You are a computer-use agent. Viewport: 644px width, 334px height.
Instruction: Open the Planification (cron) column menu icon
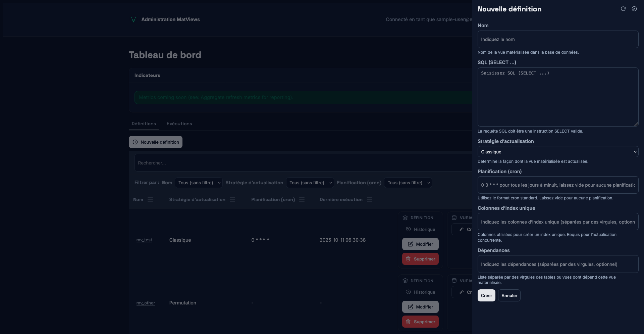(x=302, y=200)
